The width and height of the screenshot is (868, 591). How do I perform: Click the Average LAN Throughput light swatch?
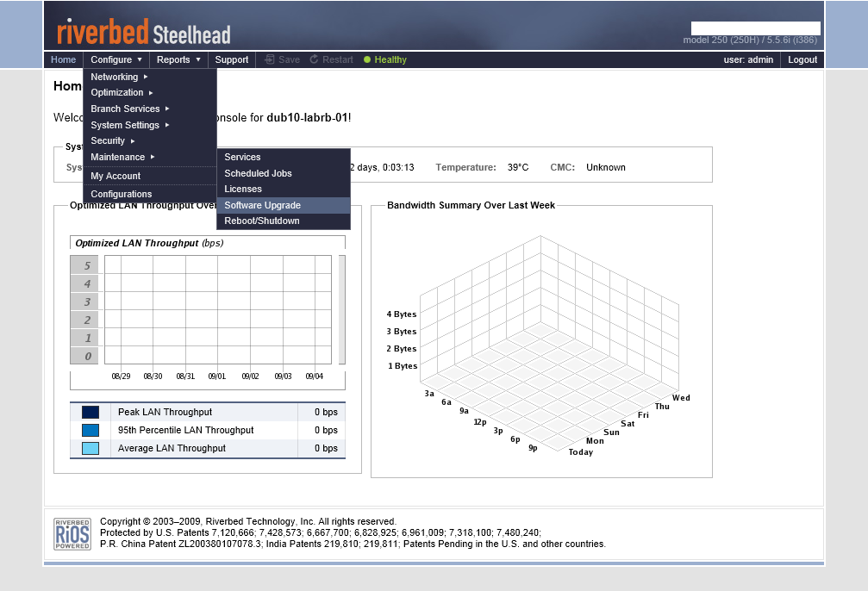(x=91, y=448)
